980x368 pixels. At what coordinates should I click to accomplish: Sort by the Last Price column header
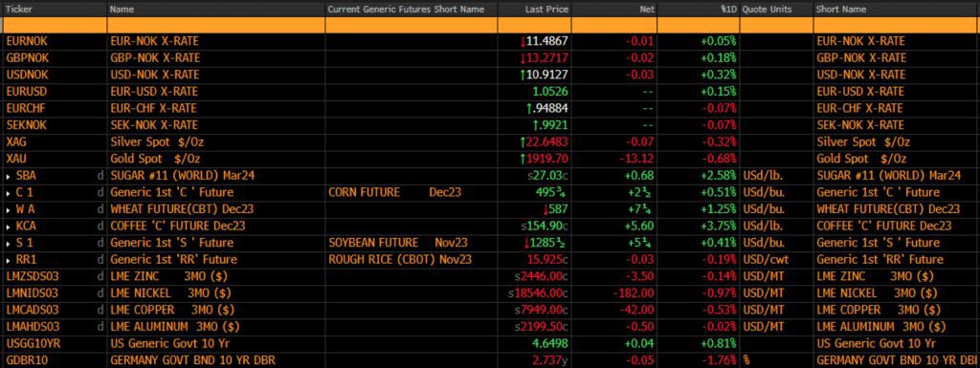(546, 10)
